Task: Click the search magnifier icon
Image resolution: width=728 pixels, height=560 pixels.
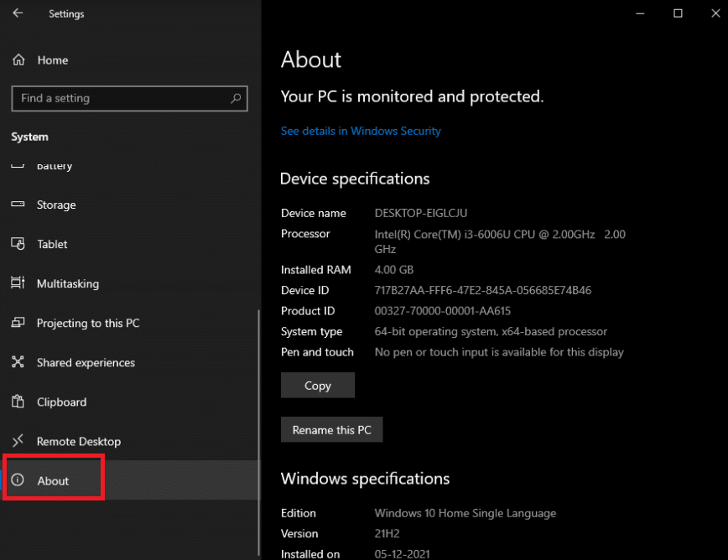Action: coord(236,98)
